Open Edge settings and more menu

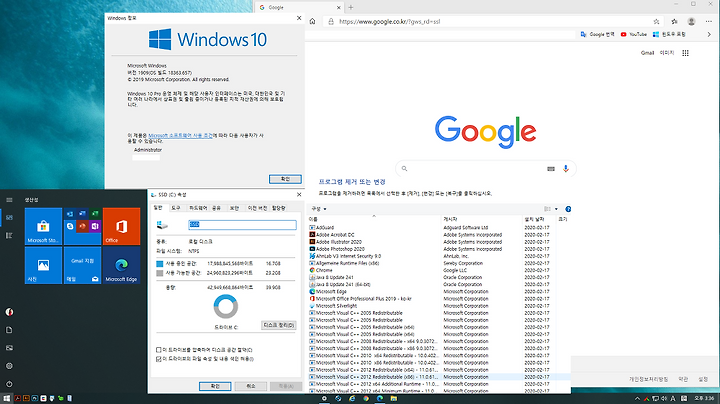pyautogui.click(x=709, y=21)
